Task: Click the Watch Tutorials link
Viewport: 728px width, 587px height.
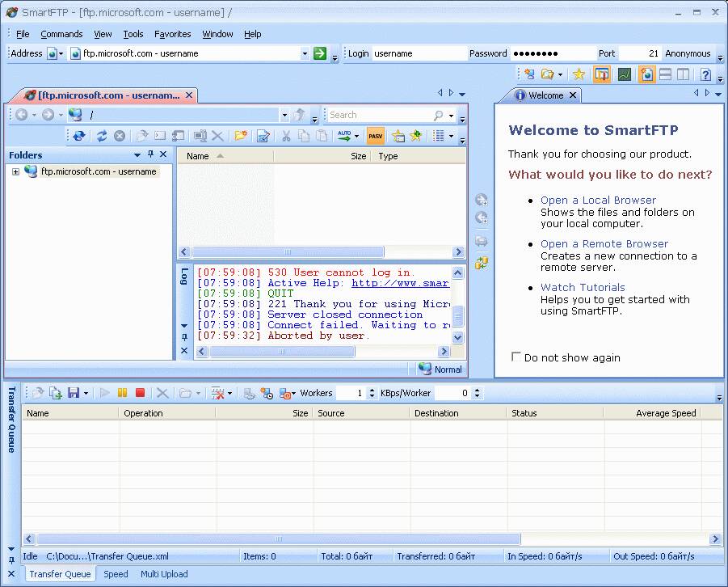Action: tap(583, 287)
